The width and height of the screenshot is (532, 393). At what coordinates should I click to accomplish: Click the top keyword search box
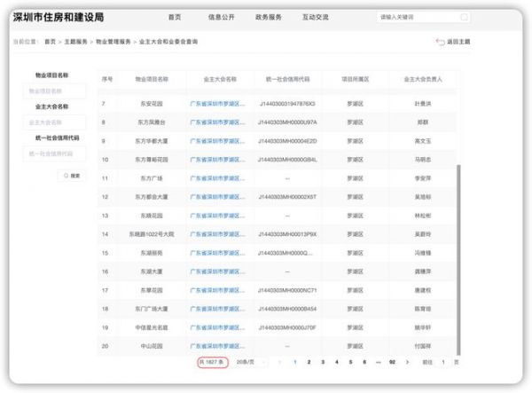(412, 17)
